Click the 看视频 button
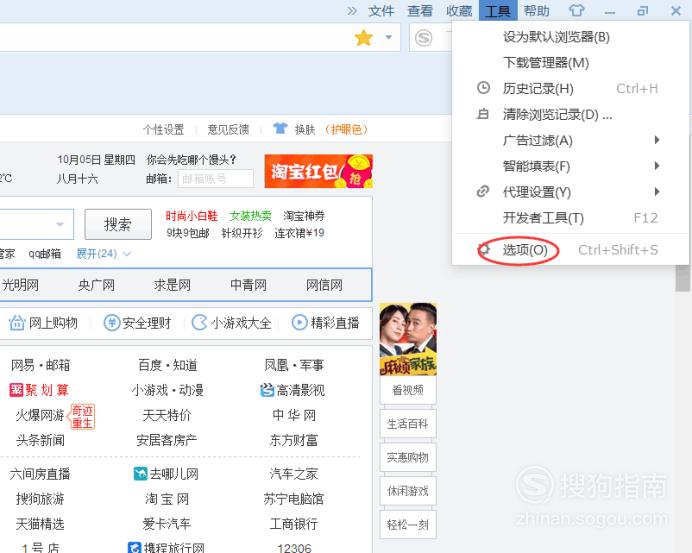This screenshot has height=553, width=692. [x=408, y=390]
